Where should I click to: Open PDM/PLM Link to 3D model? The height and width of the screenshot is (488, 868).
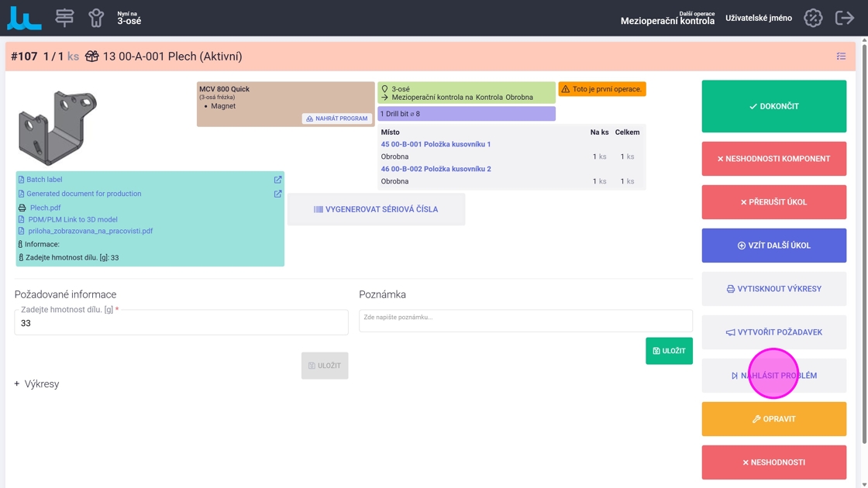point(73,220)
